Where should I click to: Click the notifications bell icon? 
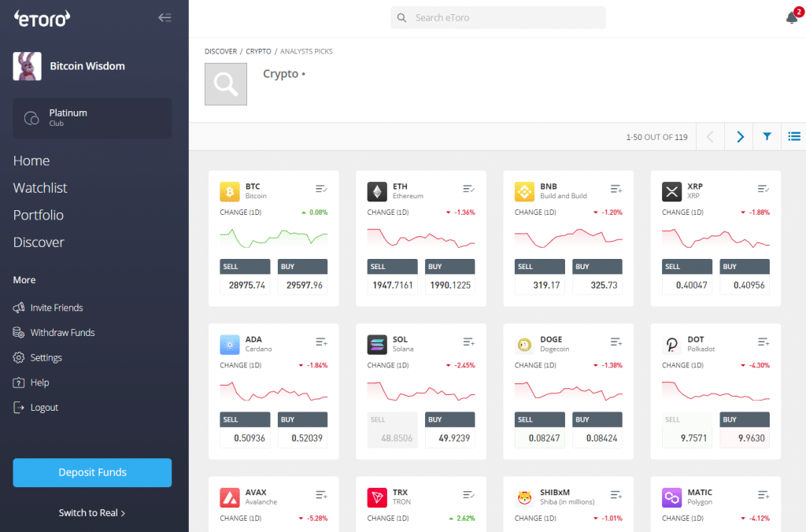792,17
